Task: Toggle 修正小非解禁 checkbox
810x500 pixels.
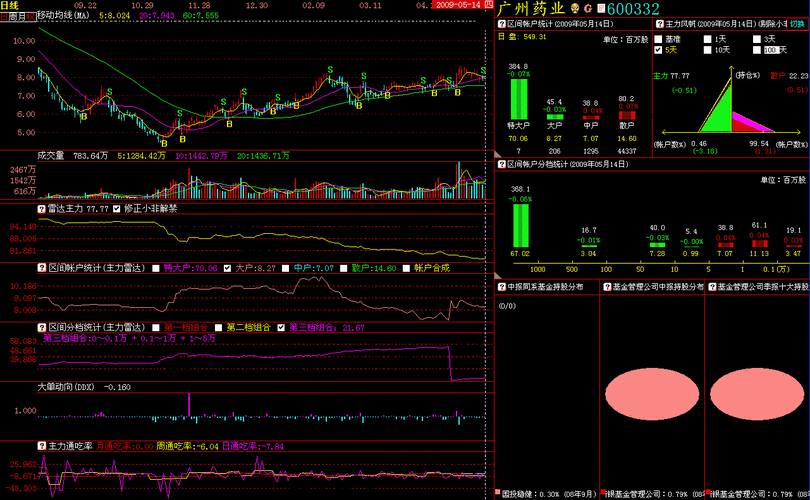Action: (x=116, y=209)
